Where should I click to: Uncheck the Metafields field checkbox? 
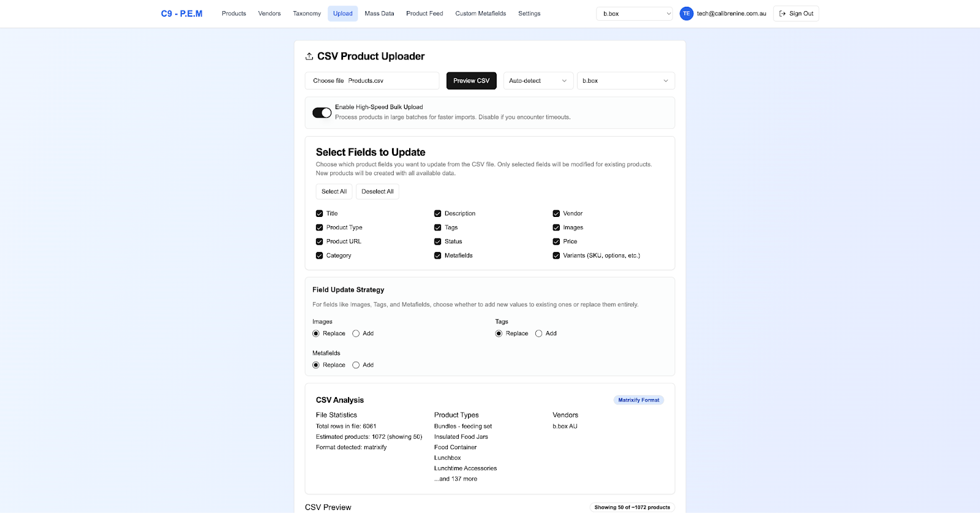pos(437,256)
